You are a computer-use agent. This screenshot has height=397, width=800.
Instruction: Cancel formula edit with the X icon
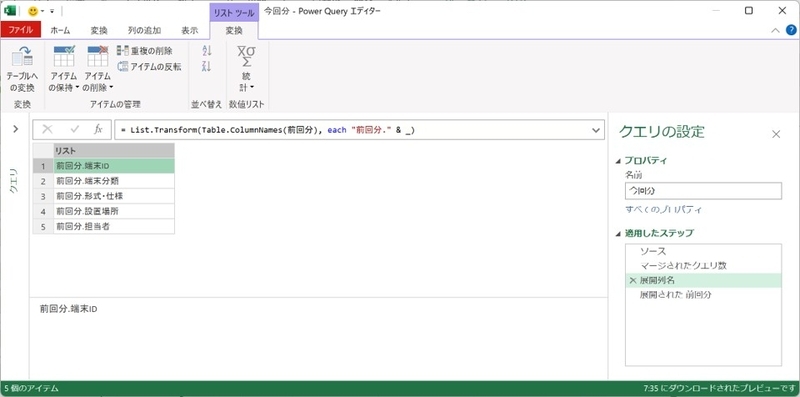[x=47, y=130]
